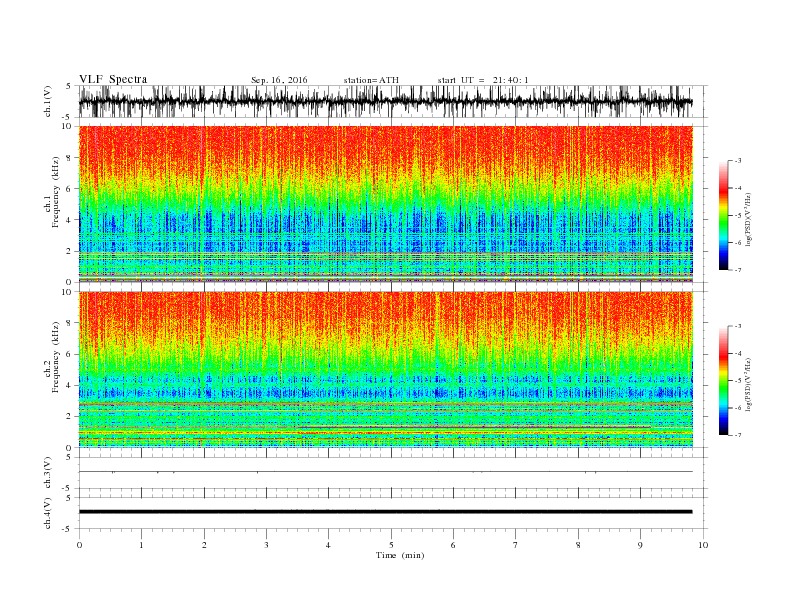The image size is (792, 612).
Task: Select the date text "Sep. 16, 2016"
Action: pos(279,80)
